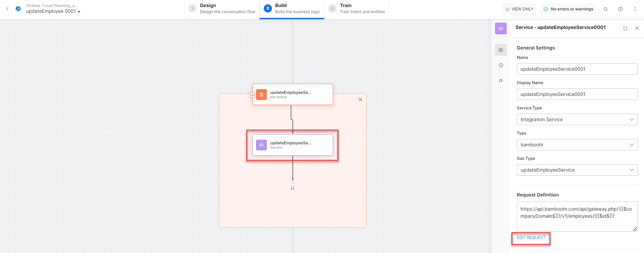Click the orange Bot Action node icon
This screenshot has width=644, height=253.
coord(261,95)
